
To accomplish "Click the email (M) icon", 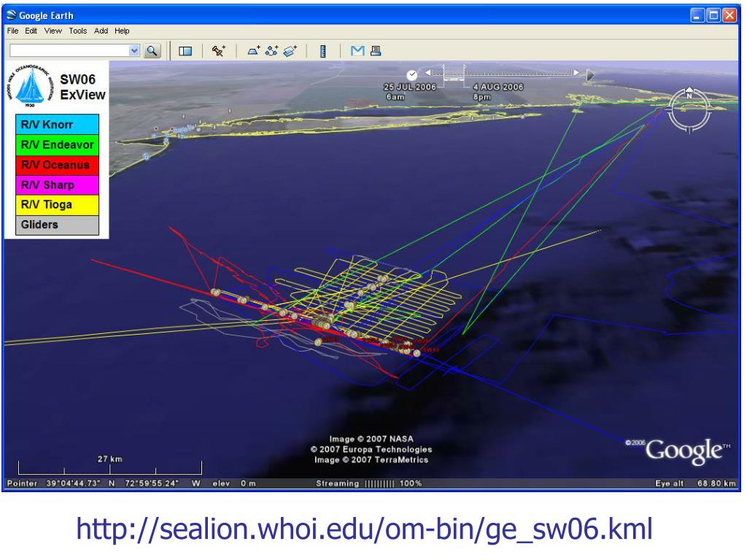I will [x=357, y=50].
